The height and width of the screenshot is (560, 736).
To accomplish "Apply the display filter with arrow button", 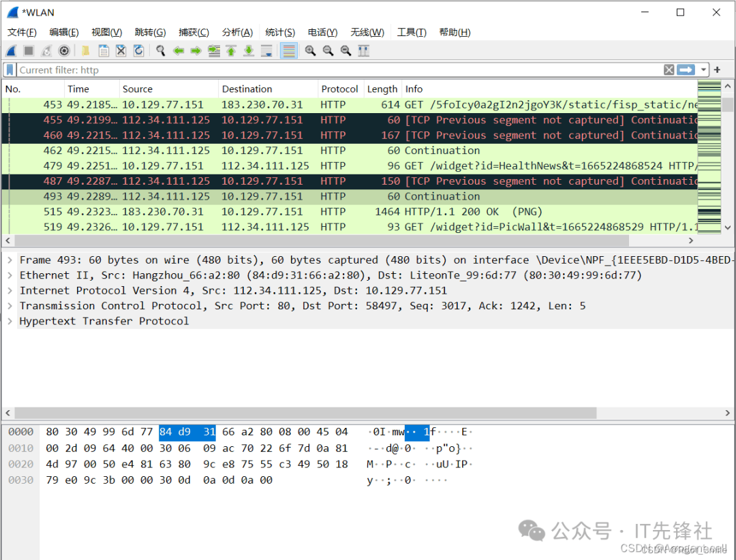I will coord(686,69).
